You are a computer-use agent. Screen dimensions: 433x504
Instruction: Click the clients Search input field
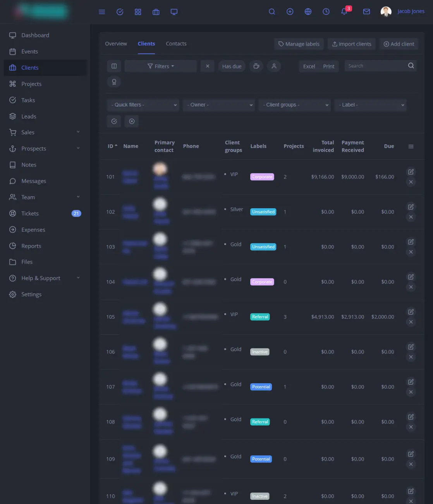click(376, 66)
